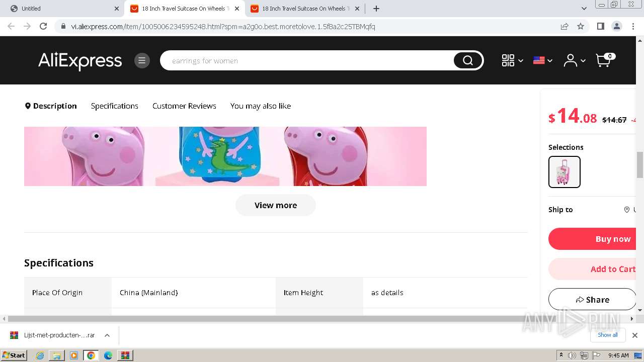Image resolution: width=644 pixels, height=362 pixels.
Task: Open the hamburger categories menu
Action: [x=142, y=61]
